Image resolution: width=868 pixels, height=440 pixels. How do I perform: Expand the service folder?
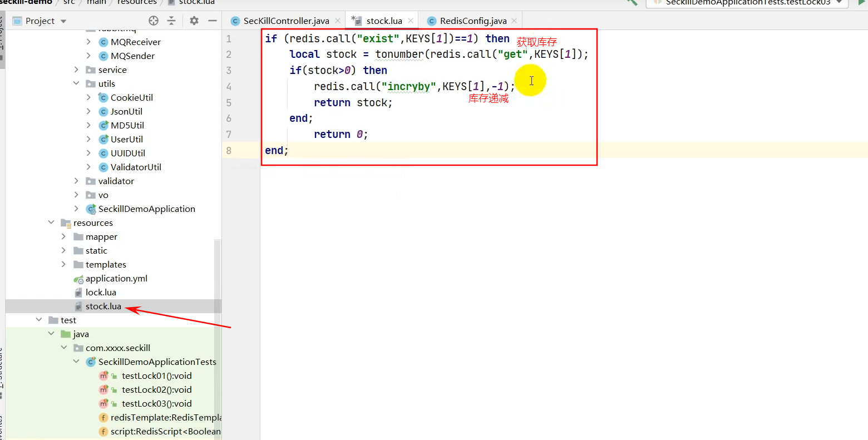[76, 70]
